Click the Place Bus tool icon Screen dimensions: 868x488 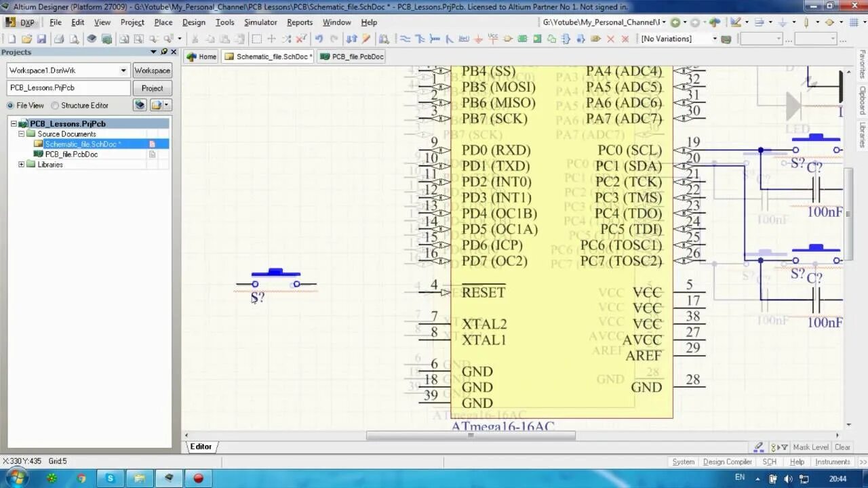(x=419, y=39)
